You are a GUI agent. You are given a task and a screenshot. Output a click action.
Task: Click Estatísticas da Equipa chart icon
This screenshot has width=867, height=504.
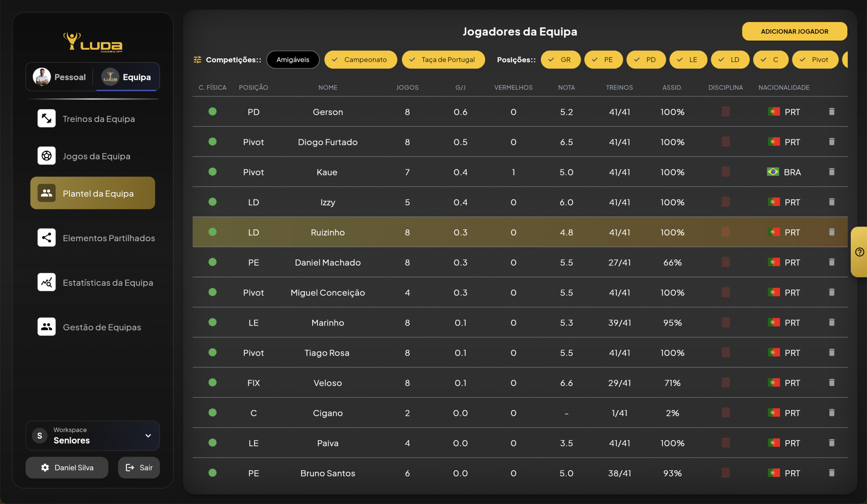46,282
